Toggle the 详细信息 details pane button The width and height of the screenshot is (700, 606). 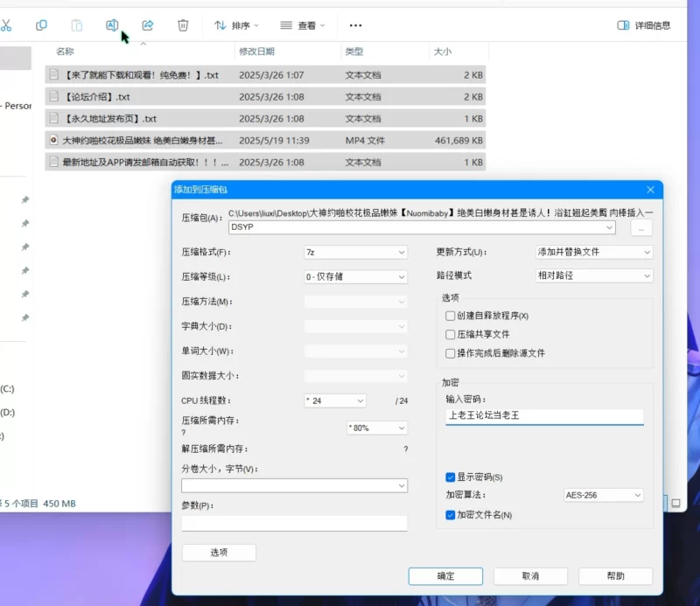(644, 25)
